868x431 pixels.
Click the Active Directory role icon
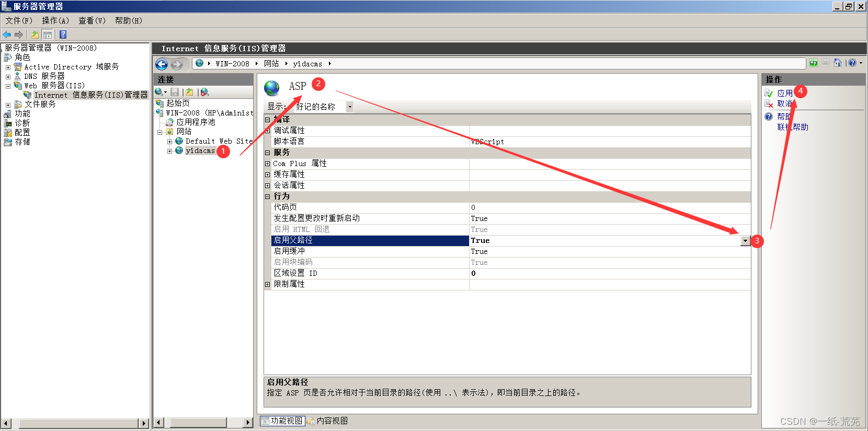coord(18,67)
